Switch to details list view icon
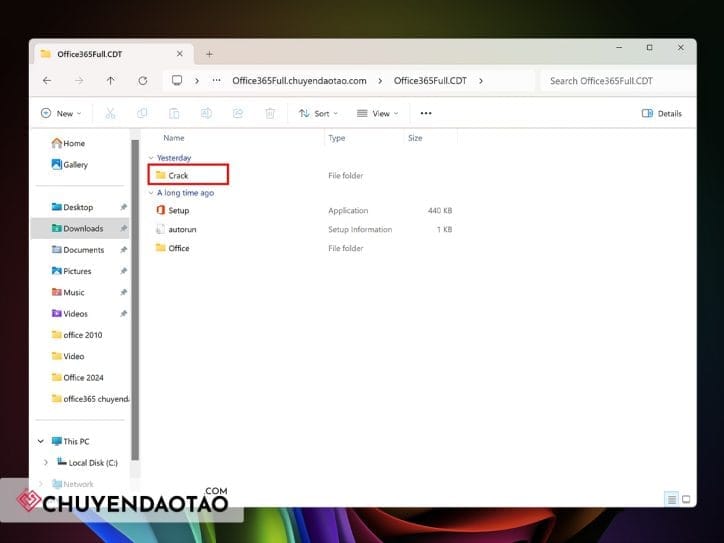Viewport: 724px width, 543px height. tap(672, 499)
